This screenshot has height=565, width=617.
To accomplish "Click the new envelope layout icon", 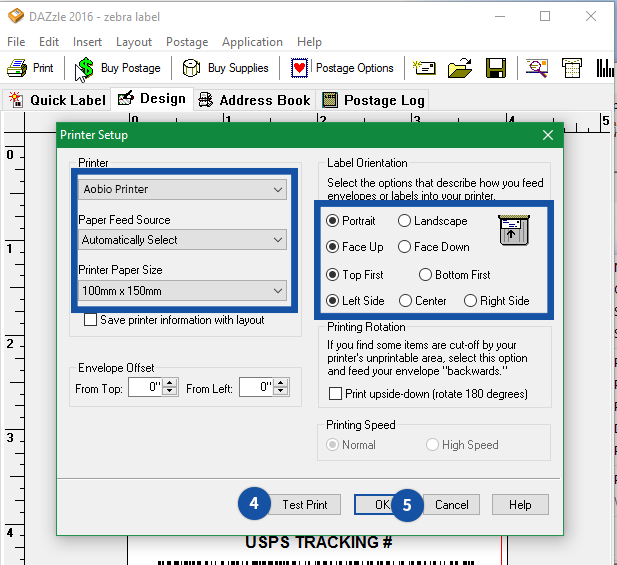I will (x=424, y=68).
